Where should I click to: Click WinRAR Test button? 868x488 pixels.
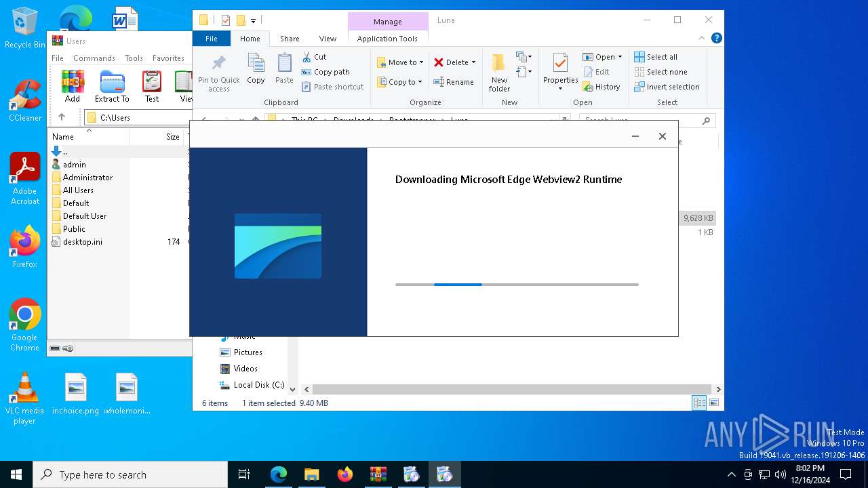tap(152, 87)
